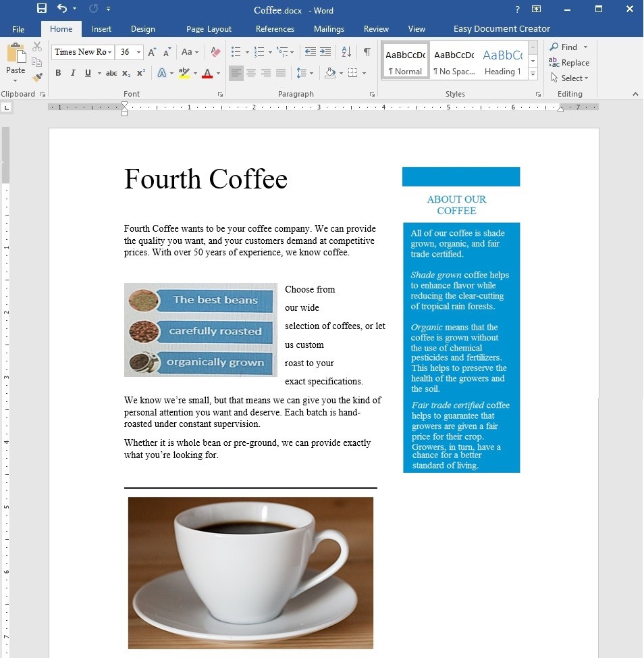Viewport: 644px width, 658px height.
Task: Click the Numbering list icon
Action: tap(259, 52)
